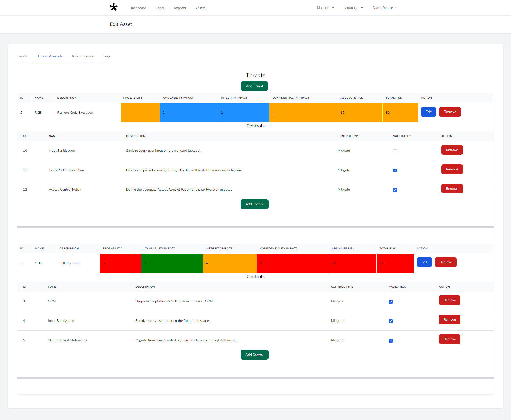Edit the RCE threat
Image resolution: width=511 pixels, height=420 pixels.
(428, 112)
